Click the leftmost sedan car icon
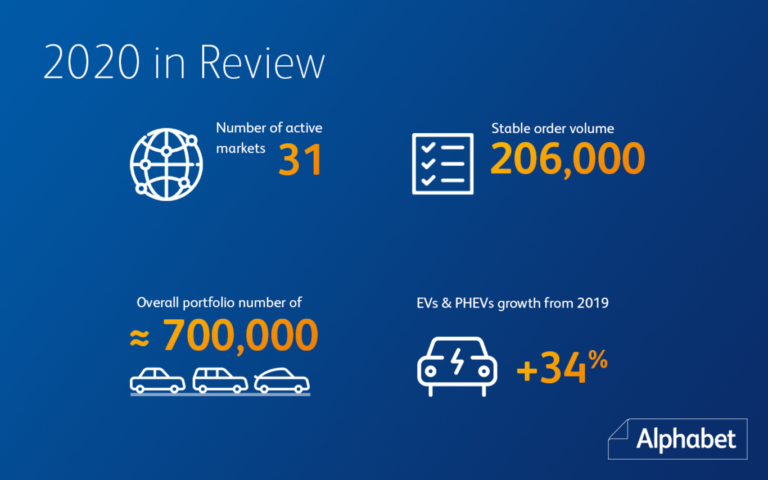 158,380
